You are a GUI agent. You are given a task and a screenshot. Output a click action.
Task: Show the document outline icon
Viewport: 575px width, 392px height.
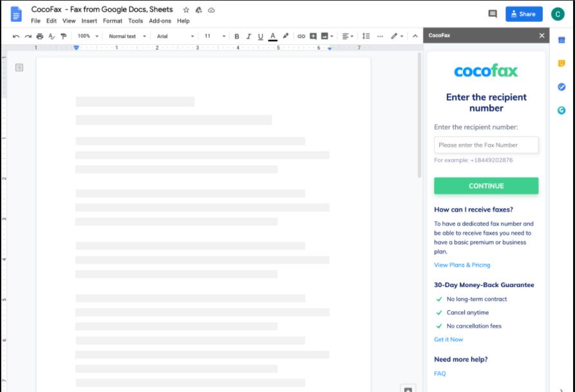point(19,68)
